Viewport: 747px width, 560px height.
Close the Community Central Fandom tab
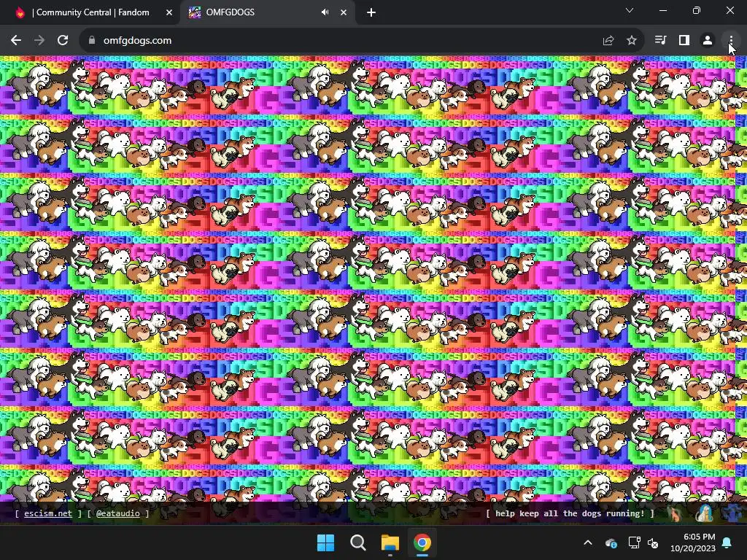pyautogui.click(x=169, y=12)
